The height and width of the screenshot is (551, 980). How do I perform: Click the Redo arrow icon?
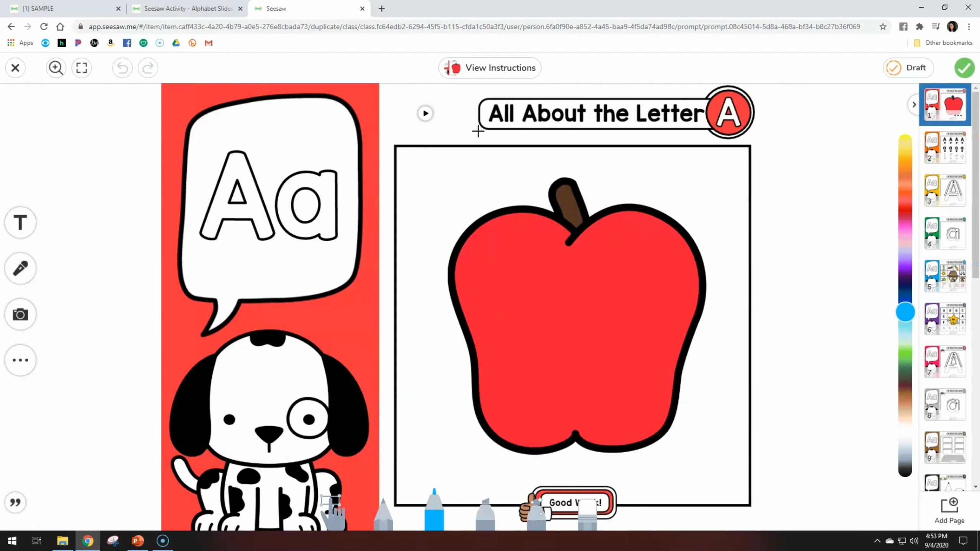[148, 67]
